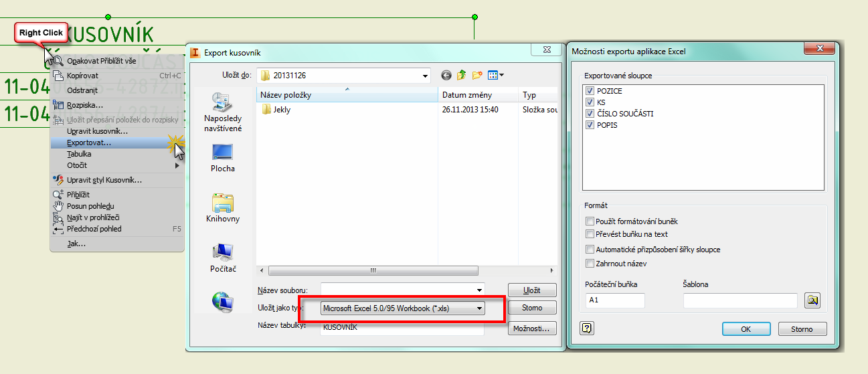Click the Back navigation arrow icon

[446, 76]
